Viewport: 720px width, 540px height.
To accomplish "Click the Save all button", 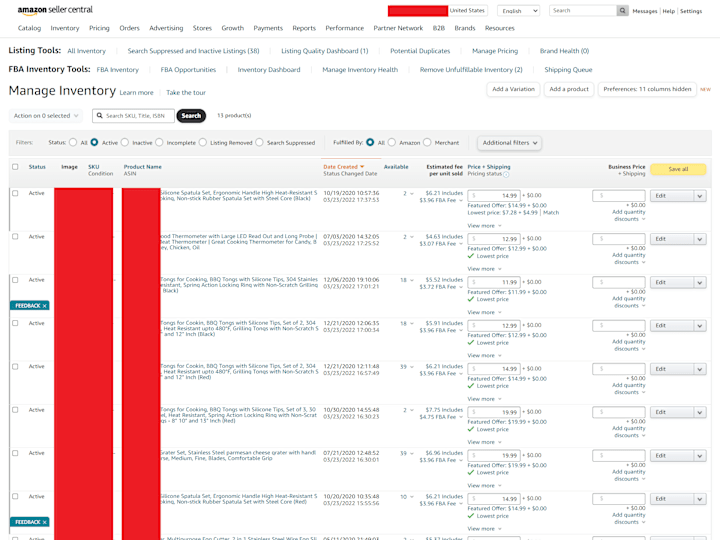I will coord(678,169).
